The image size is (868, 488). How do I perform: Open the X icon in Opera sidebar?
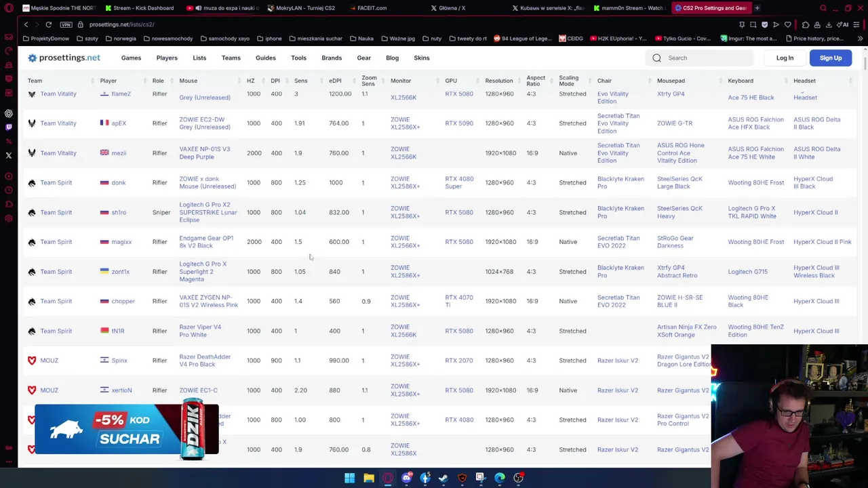9,155
